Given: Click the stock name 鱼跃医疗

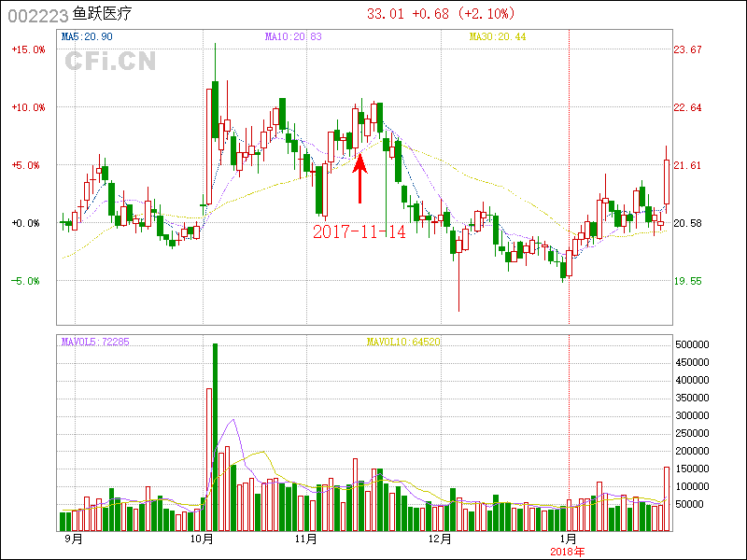Looking at the screenshot, I should (102, 14).
